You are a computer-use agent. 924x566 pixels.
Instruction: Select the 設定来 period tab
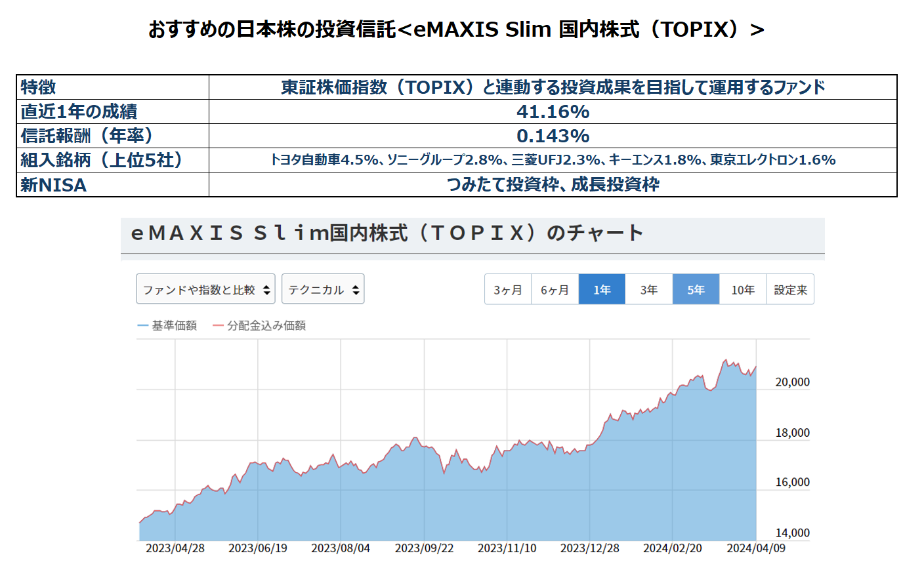click(x=790, y=289)
